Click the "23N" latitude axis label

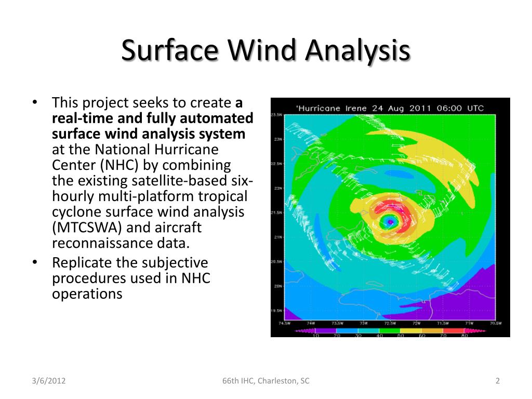(x=278, y=139)
